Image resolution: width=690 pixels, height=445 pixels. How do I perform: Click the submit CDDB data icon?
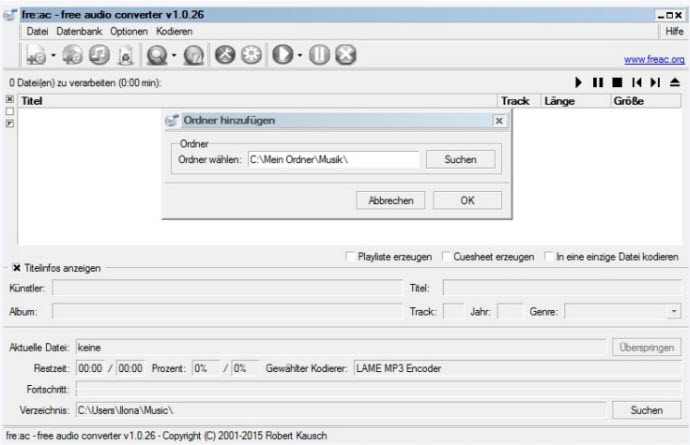pos(194,55)
